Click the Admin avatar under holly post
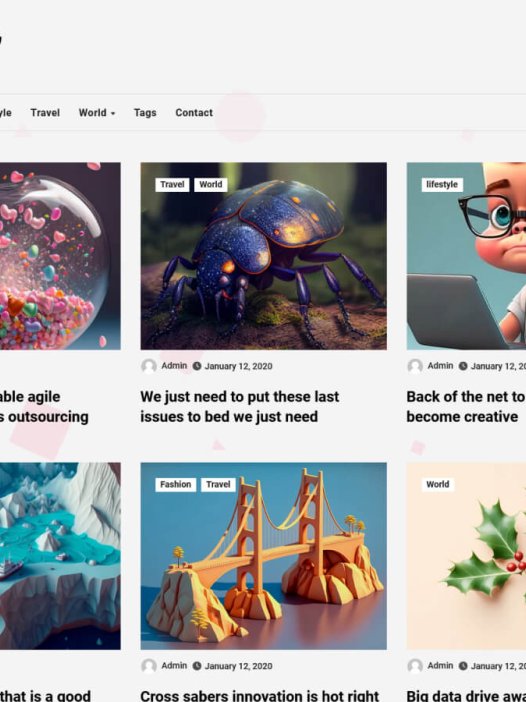 click(x=415, y=666)
